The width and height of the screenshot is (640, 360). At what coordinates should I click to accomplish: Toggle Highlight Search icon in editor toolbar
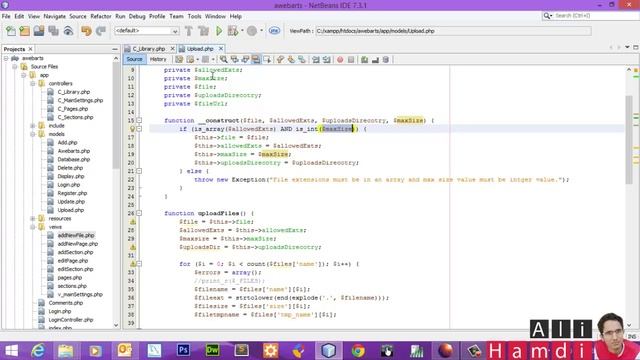point(256,60)
